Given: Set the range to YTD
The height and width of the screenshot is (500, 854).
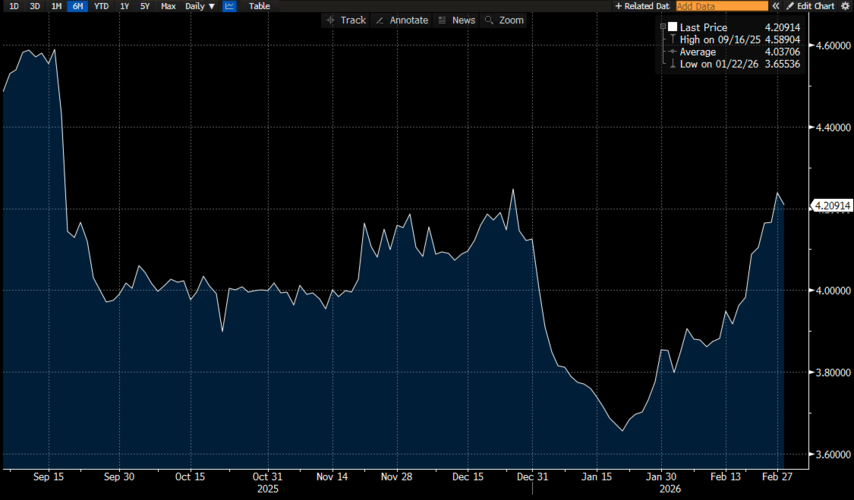Looking at the screenshot, I should click(101, 6).
